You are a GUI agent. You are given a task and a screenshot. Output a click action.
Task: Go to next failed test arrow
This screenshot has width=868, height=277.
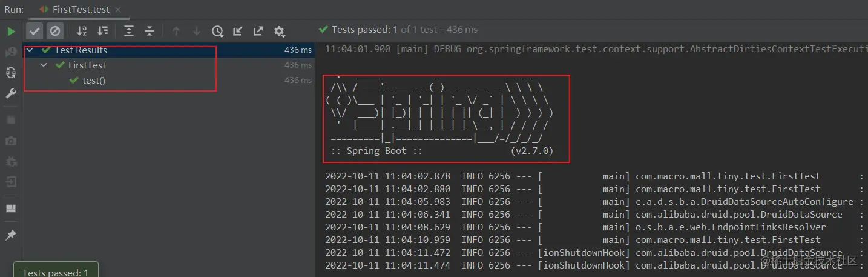197,31
